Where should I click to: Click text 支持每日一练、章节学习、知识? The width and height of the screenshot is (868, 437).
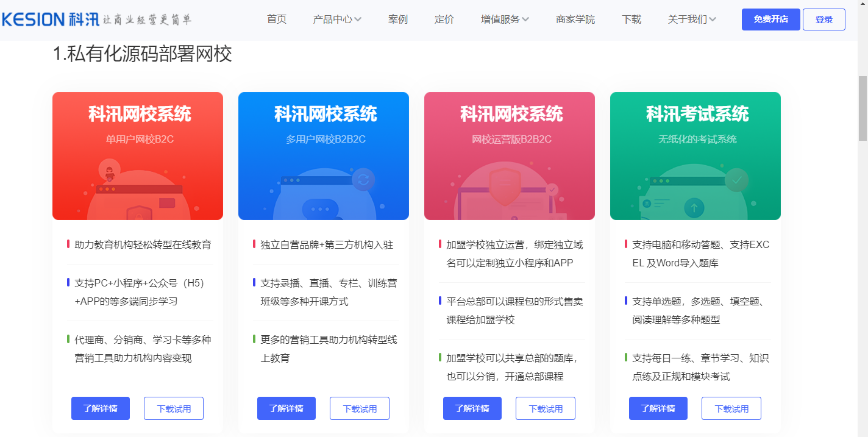click(700, 358)
